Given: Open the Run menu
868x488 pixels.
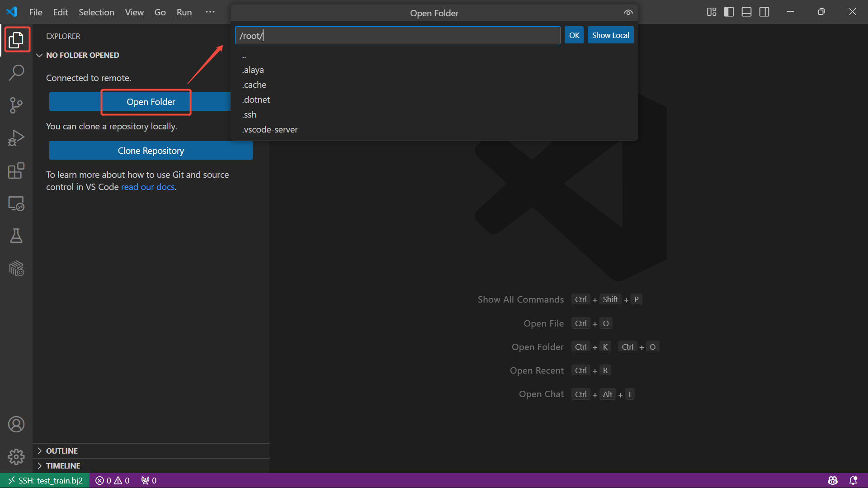Looking at the screenshot, I should [184, 12].
